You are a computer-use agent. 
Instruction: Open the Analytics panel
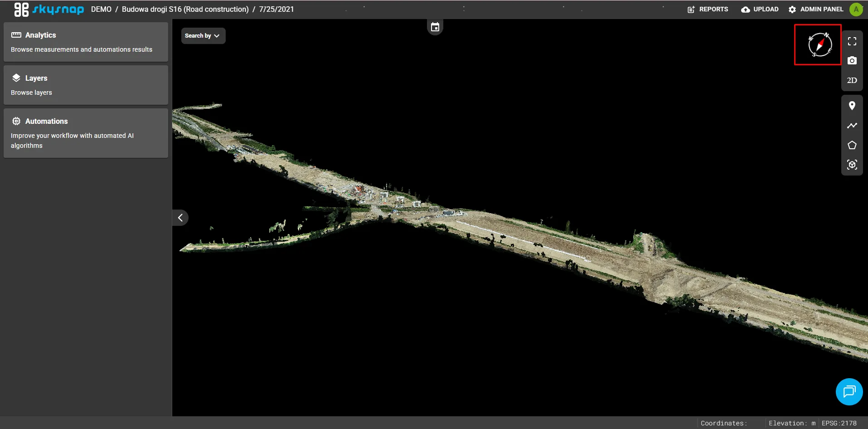pos(86,42)
